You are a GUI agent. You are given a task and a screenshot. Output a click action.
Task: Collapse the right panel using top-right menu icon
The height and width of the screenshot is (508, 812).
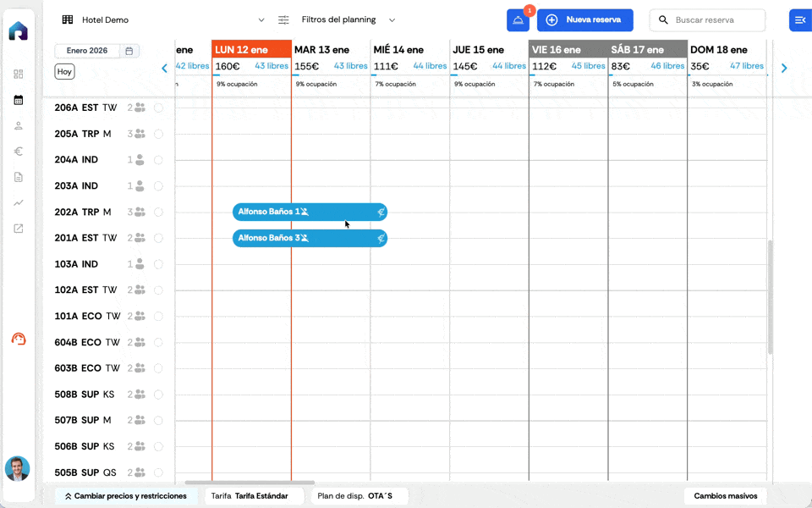click(x=800, y=20)
